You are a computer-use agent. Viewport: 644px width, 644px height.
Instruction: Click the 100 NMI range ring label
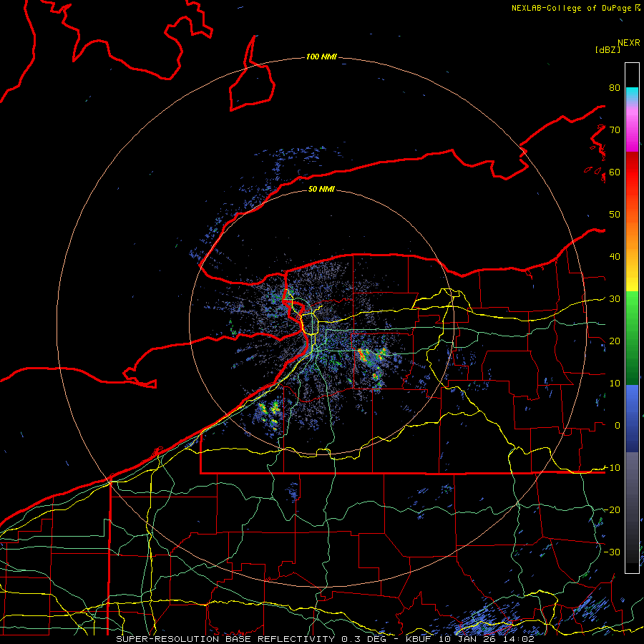point(321,57)
